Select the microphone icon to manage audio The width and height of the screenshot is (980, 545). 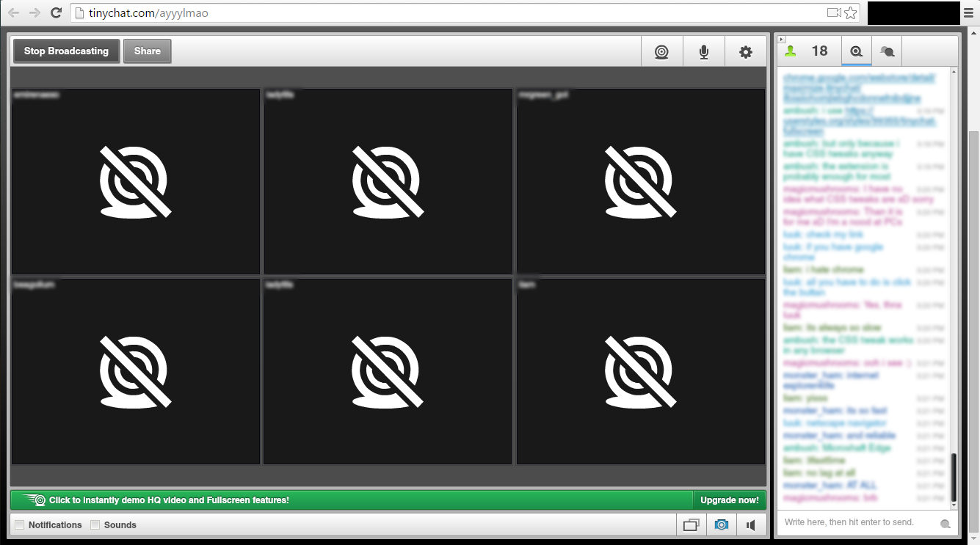coord(703,51)
